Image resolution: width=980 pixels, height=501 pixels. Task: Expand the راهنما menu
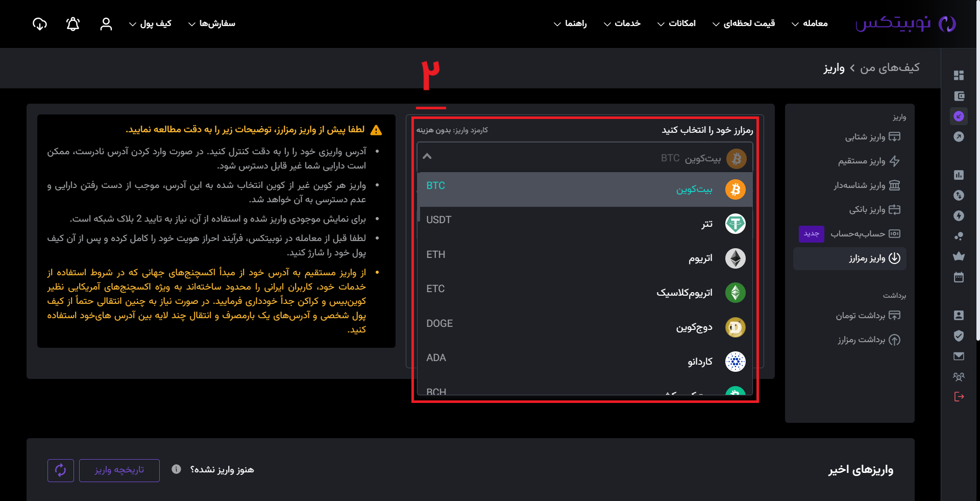571,23
